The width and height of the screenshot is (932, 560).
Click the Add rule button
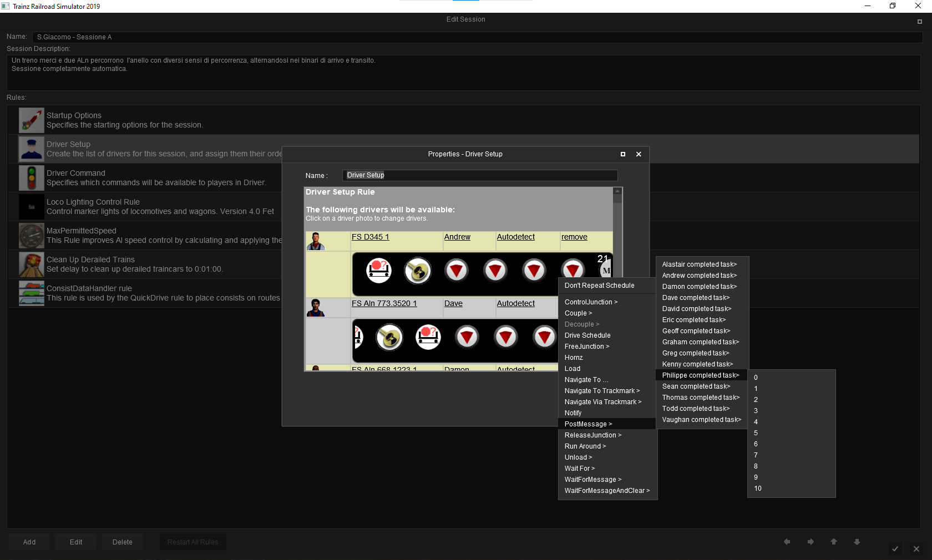coord(29,542)
